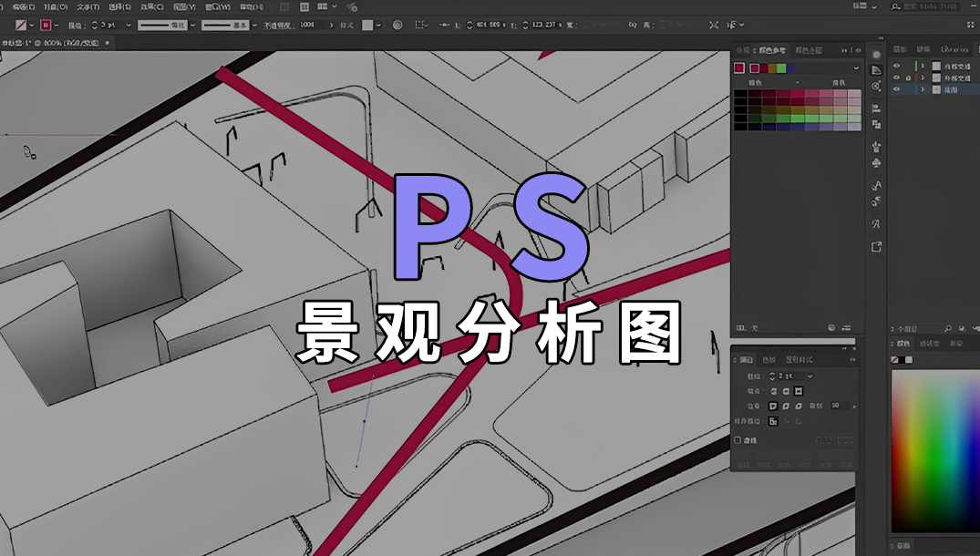This screenshot has width=980, height=556.
Task: Enable the dashed line checkbox in Stroke panel
Action: click(738, 439)
